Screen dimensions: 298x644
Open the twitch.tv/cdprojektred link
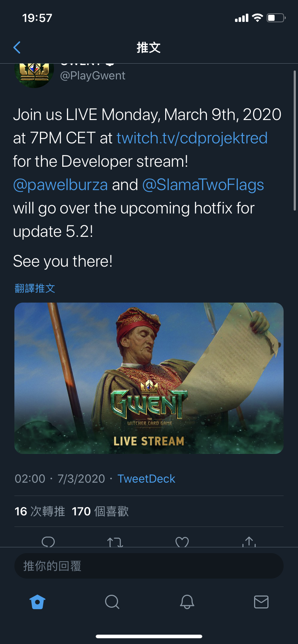pos(192,138)
